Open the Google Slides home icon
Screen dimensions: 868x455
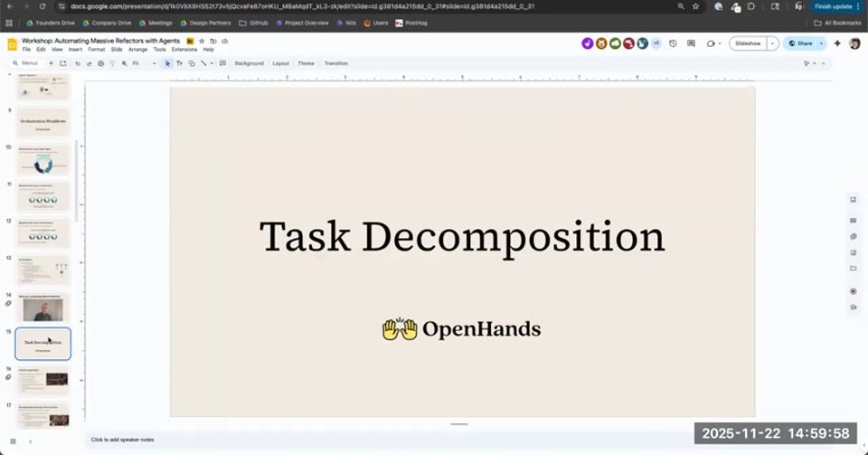point(12,44)
